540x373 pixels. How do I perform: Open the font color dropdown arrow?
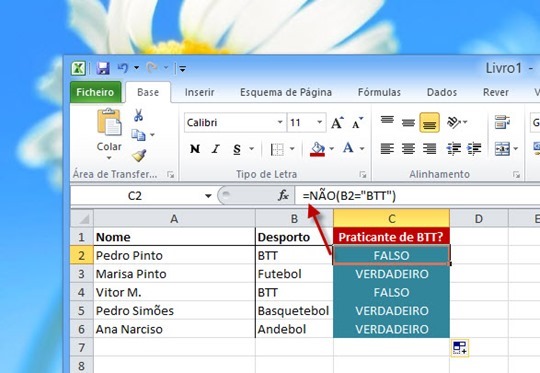[x=362, y=149]
